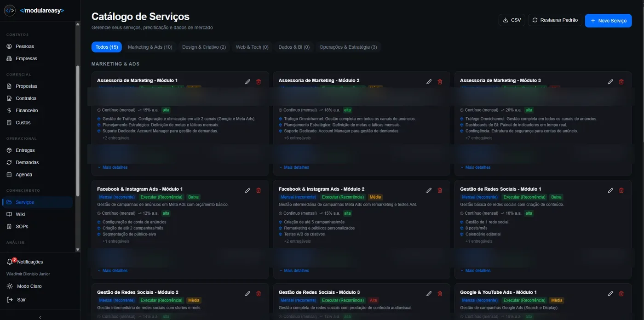Filter by Design & Criativo (2)
This screenshot has height=320, width=644.
click(204, 47)
